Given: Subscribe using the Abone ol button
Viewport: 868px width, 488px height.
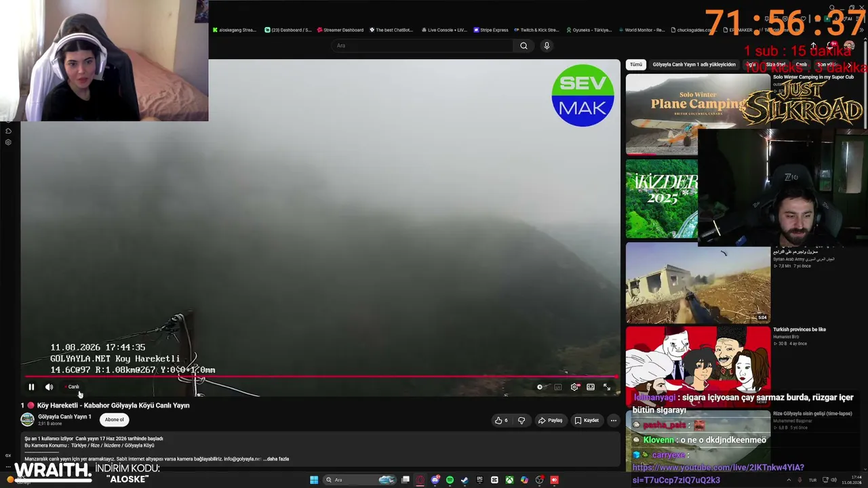Looking at the screenshot, I should pyautogui.click(x=114, y=420).
